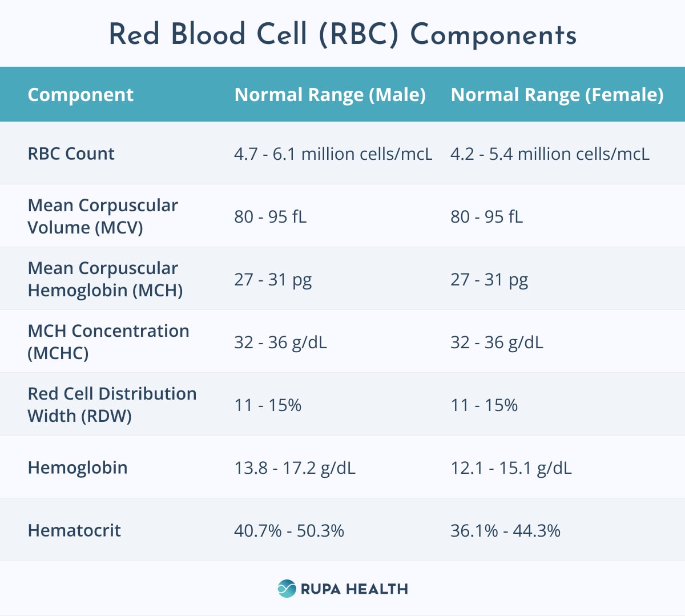Select the Hematocrit row label
This screenshot has width=685, height=616.
(x=74, y=530)
